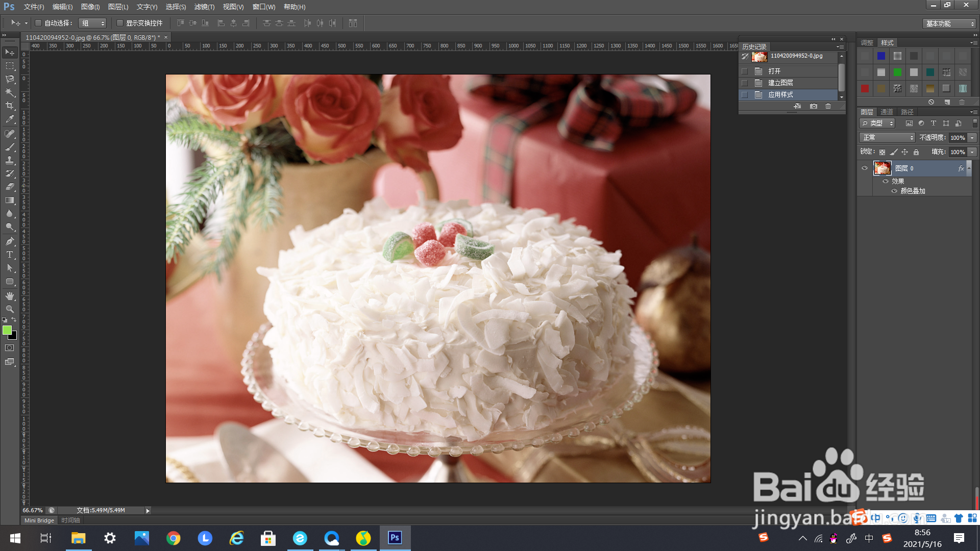Select the Crop tool
This screenshot has width=980, height=551.
click(x=10, y=106)
